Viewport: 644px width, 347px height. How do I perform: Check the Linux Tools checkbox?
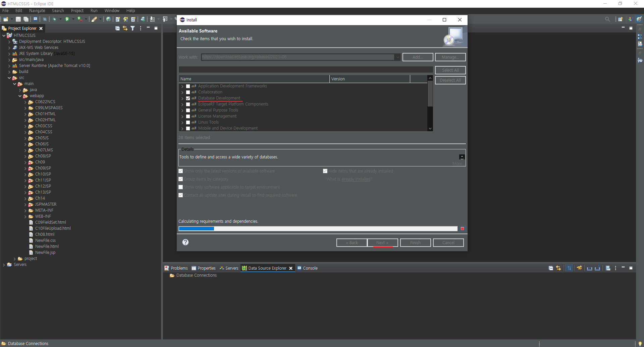click(x=188, y=123)
